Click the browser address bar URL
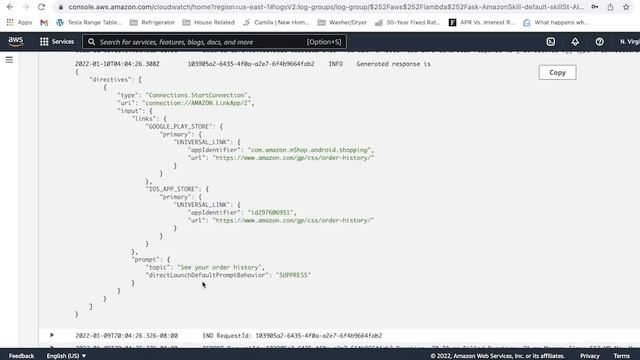The width and height of the screenshot is (640, 360). [x=326, y=7]
